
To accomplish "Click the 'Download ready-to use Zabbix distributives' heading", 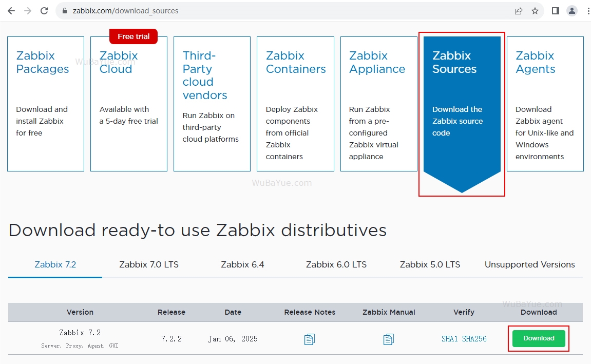I will point(198,230).
